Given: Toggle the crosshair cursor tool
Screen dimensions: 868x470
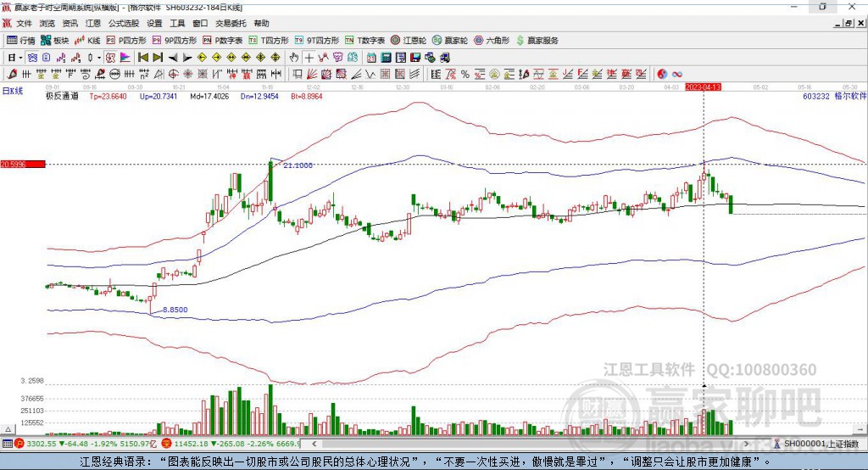Looking at the screenshot, I should (309, 58).
